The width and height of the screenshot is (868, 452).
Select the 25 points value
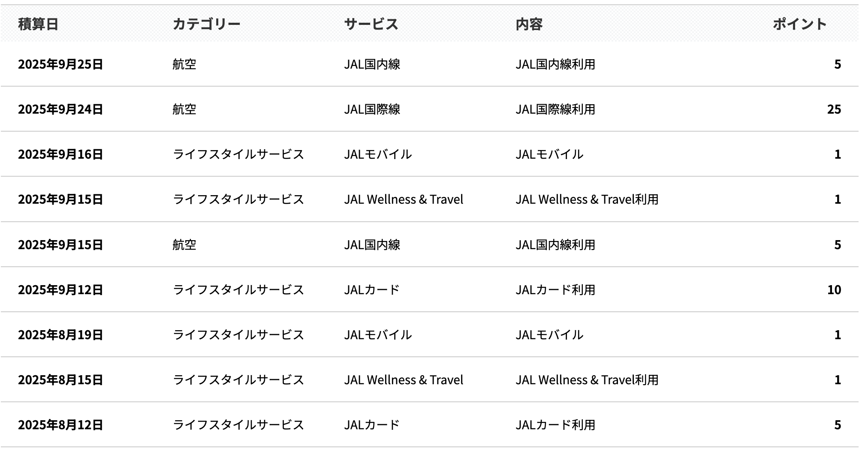pos(834,109)
